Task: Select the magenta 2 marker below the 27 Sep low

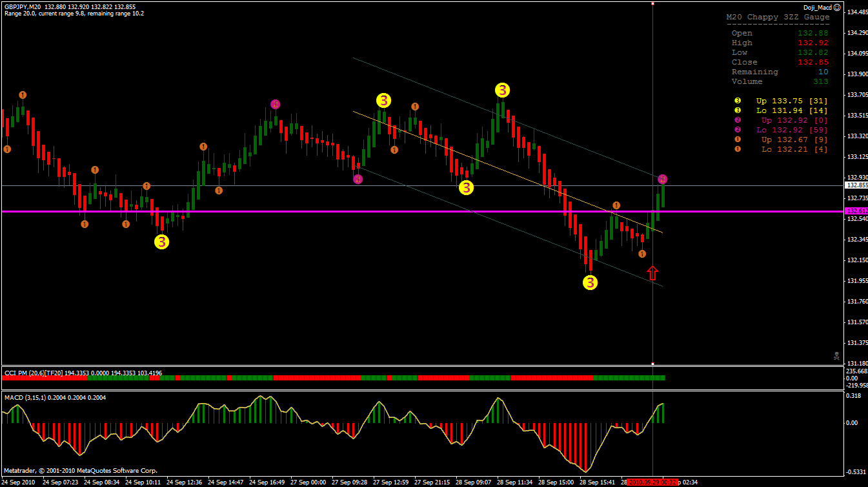Action: (358, 179)
